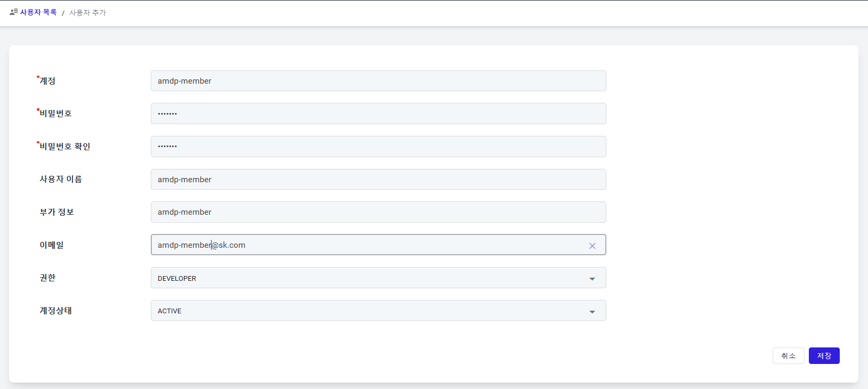This screenshot has height=389, width=868.
Task: Expand the 계정상태 dropdown arrow
Action: 592,312
